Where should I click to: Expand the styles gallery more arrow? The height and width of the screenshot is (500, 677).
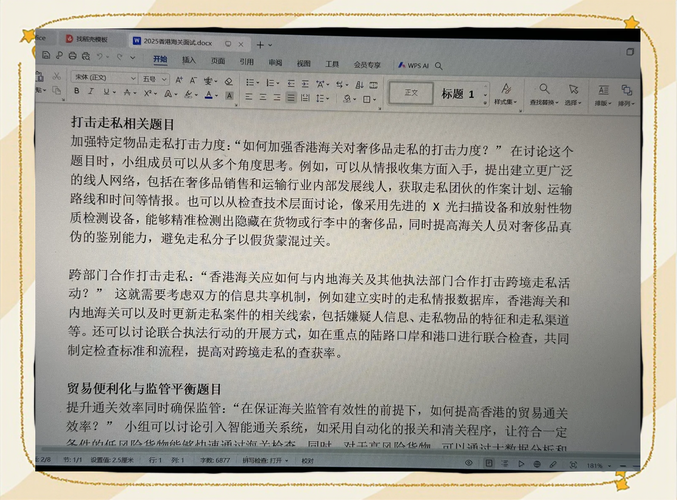pos(486,103)
